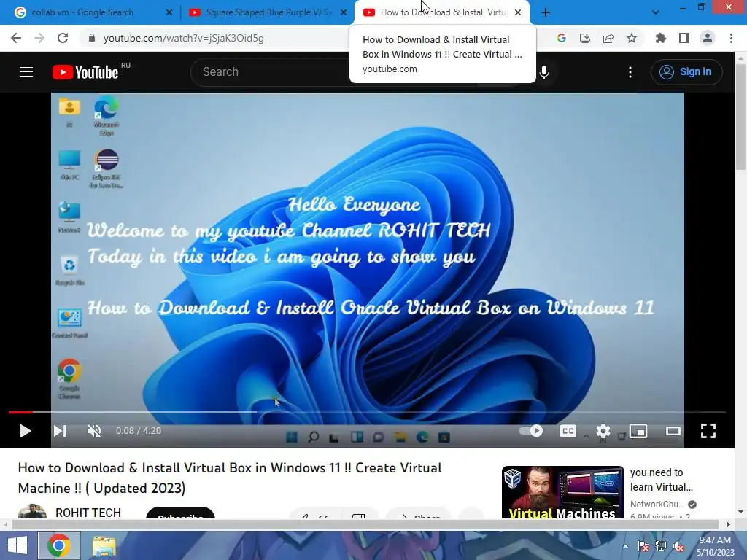Viewport: 747px width, 560px height.
Task: Click the Sign in button
Action: [686, 72]
